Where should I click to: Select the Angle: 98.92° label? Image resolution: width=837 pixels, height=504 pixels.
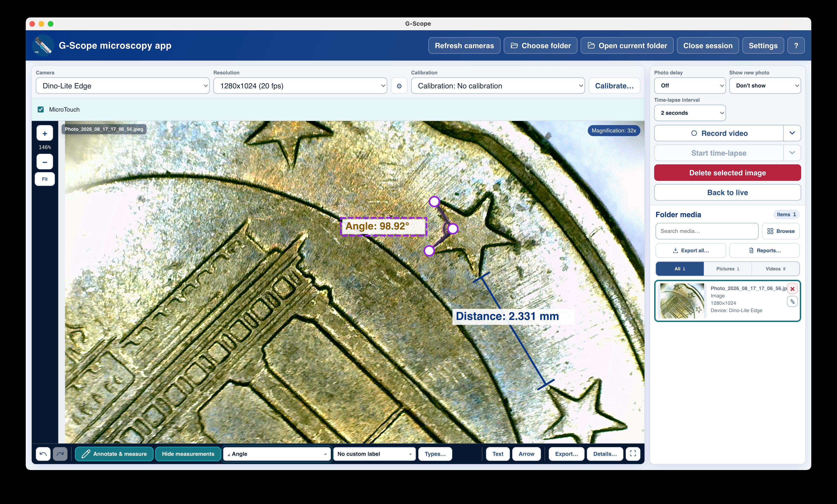coord(384,226)
